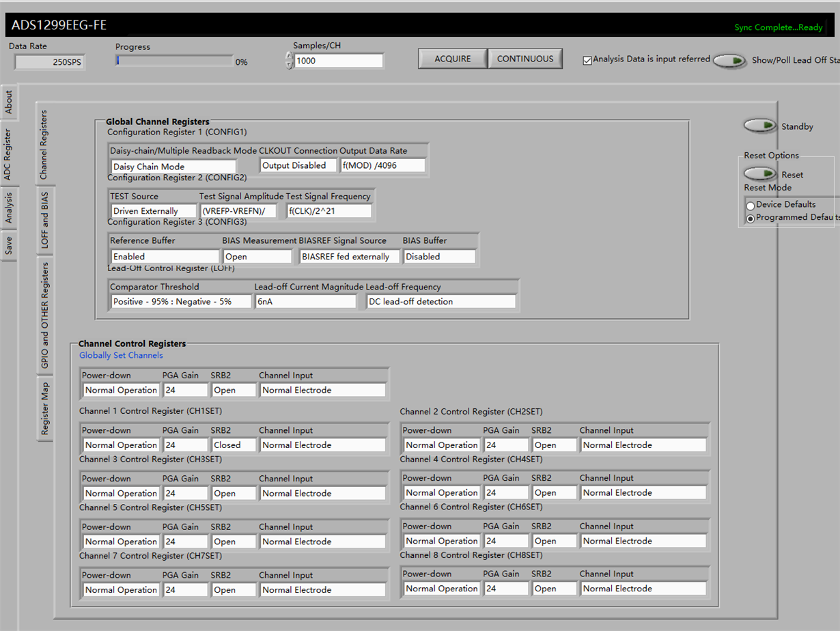
Task: Open Globally Set Channels PGA Gain dropdown
Action: 185,391
